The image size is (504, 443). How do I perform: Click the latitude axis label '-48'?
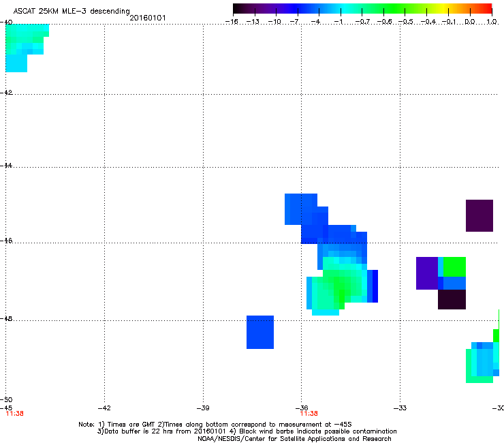pyautogui.click(x=6, y=318)
